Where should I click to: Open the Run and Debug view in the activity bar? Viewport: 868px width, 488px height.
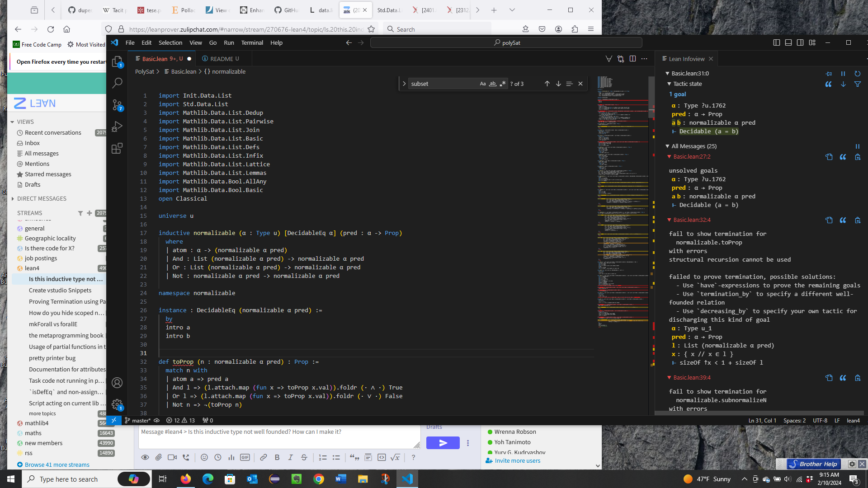pos(117,127)
